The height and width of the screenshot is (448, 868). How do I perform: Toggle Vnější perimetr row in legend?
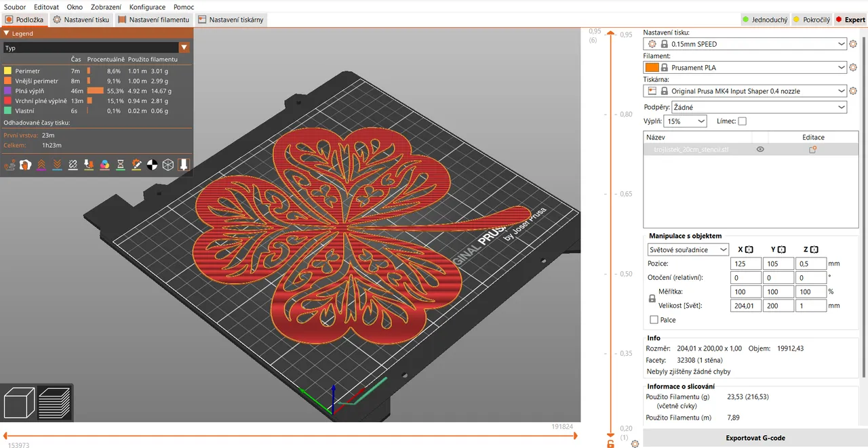tap(97, 81)
